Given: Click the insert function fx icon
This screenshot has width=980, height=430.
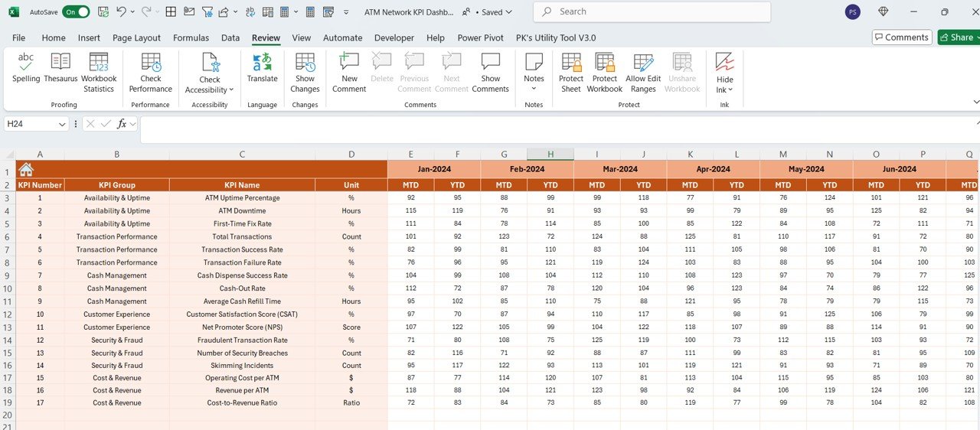Looking at the screenshot, I should (122, 124).
